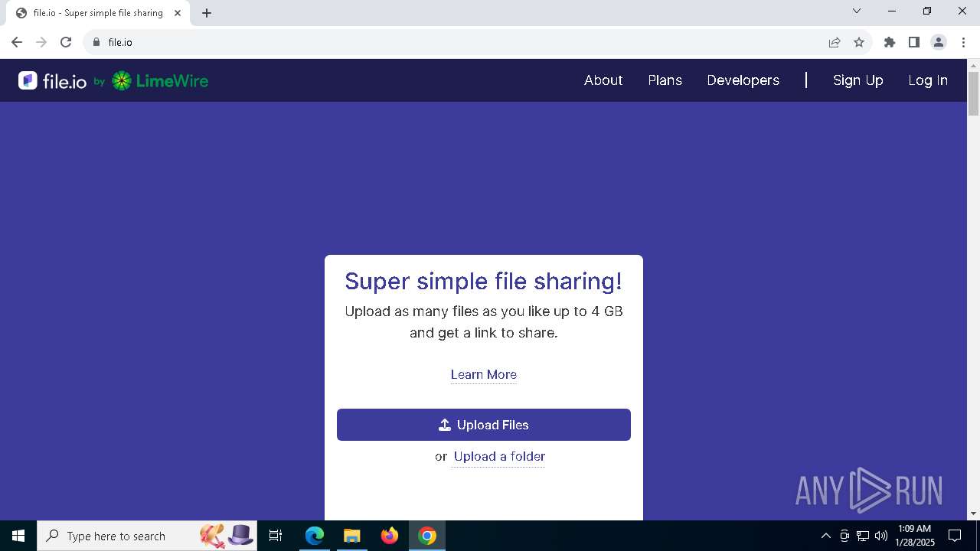Share this page icon in address bar
Screen dimensions: 980x551
pyautogui.click(x=835, y=42)
